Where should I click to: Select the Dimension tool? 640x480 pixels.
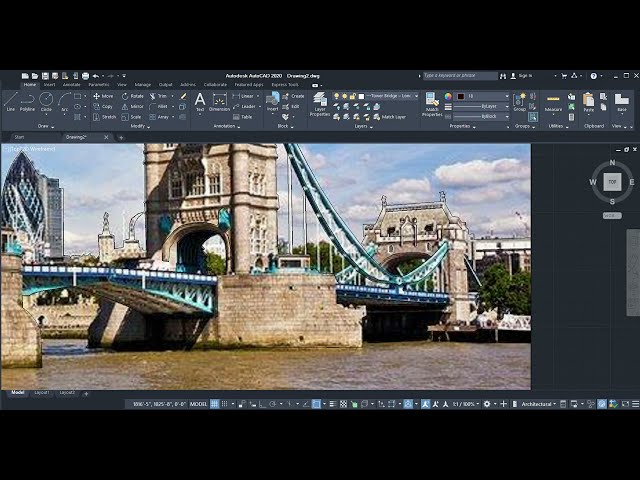click(x=220, y=102)
